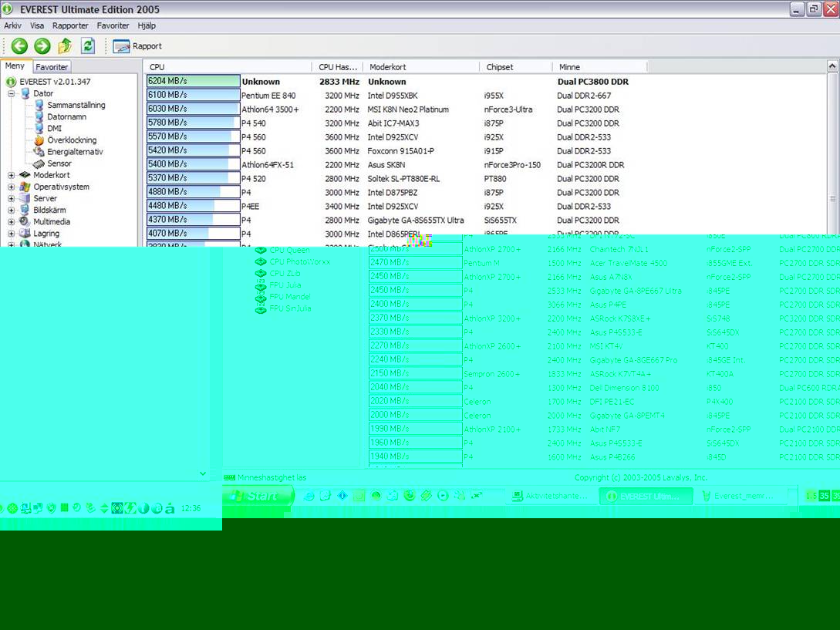Switch to EVEREST Ultim... taskbar button

[646, 496]
